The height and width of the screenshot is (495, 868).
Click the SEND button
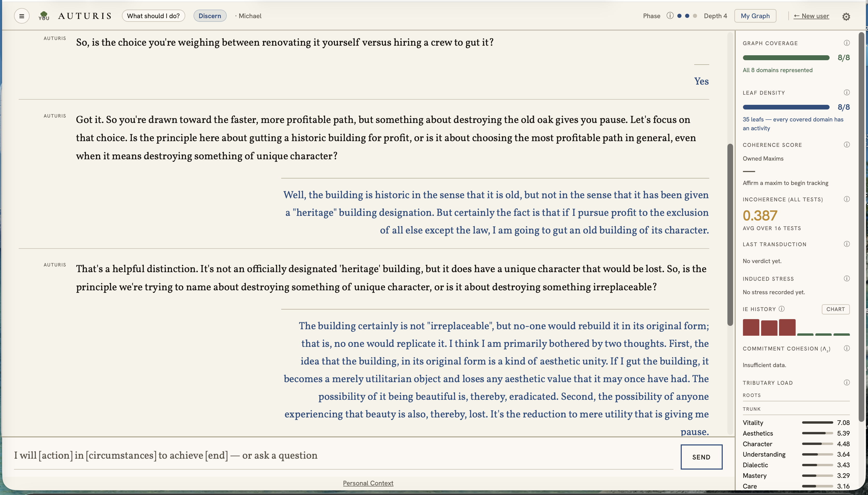pyautogui.click(x=701, y=457)
